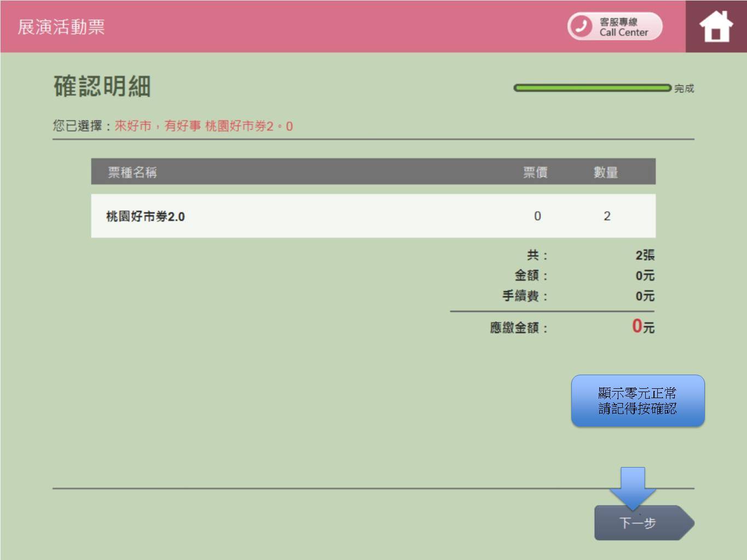
Task: Click the 數量 column header
Action: pyautogui.click(x=606, y=172)
